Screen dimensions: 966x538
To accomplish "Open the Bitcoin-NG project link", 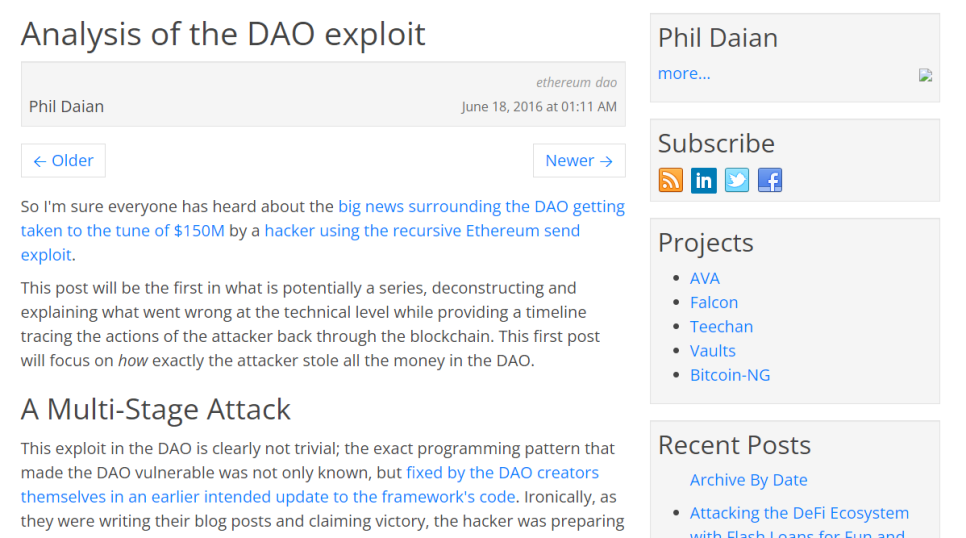I will pos(730,375).
